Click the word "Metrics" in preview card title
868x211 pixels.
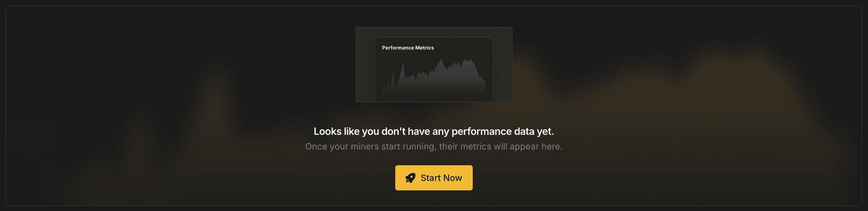(x=425, y=48)
